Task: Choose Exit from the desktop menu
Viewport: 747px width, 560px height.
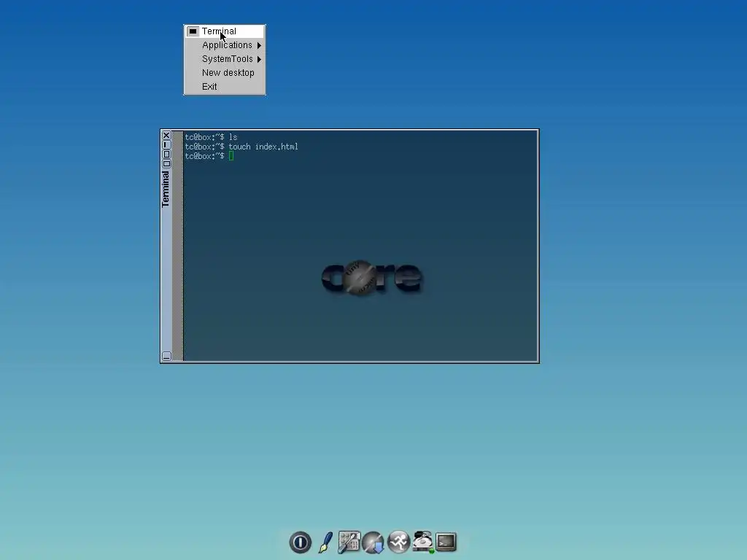Action: click(x=225, y=87)
